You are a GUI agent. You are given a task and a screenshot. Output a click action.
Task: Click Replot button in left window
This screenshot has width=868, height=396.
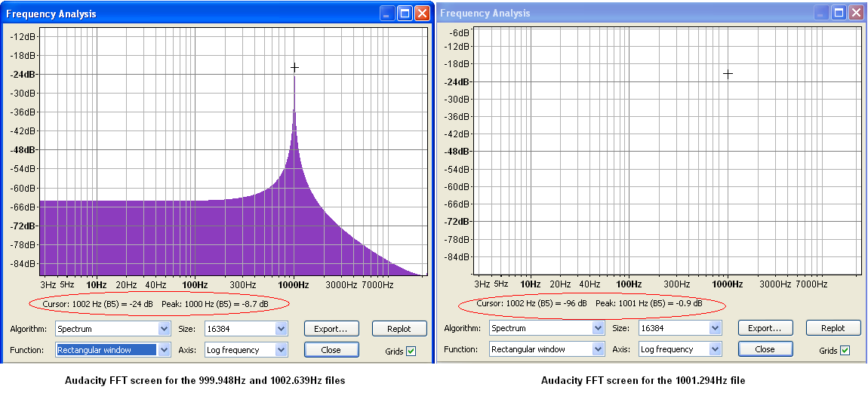(399, 329)
